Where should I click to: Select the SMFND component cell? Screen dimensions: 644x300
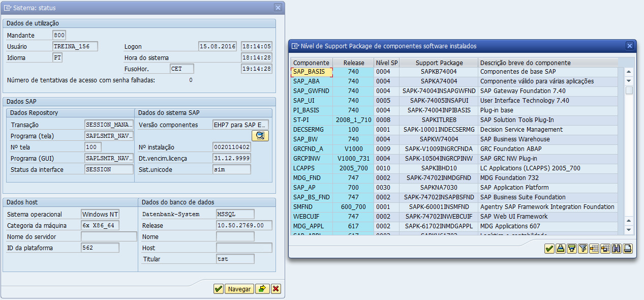(x=312, y=207)
